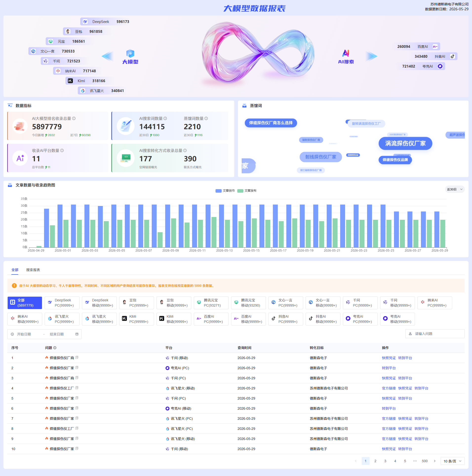The image size is (472, 476).
Task: Click 射线探伤仪厂家 word cloud tag
Action: click(321, 157)
